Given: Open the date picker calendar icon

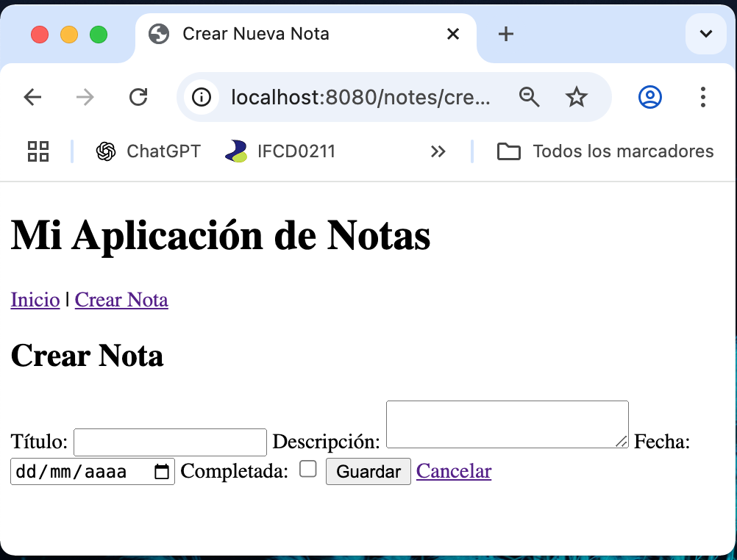Looking at the screenshot, I should click(162, 470).
